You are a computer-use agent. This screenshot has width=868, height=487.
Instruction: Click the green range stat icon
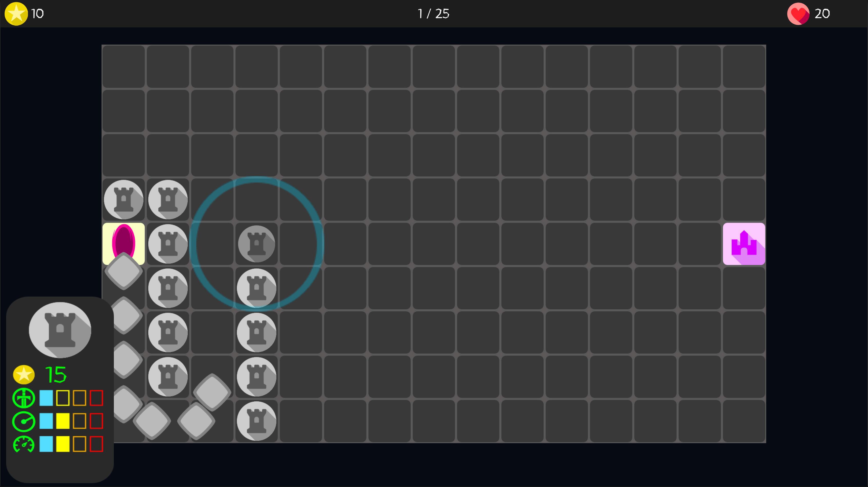pos(24,421)
